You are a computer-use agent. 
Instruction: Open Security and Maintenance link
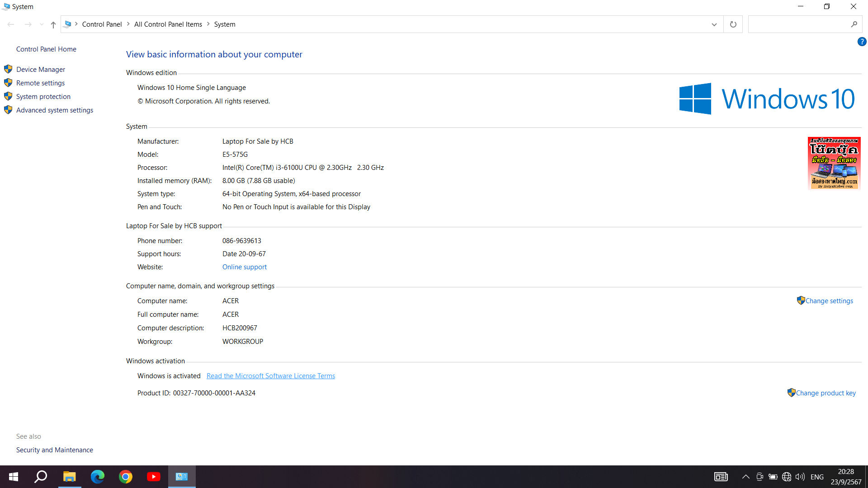[x=55, y=450]
